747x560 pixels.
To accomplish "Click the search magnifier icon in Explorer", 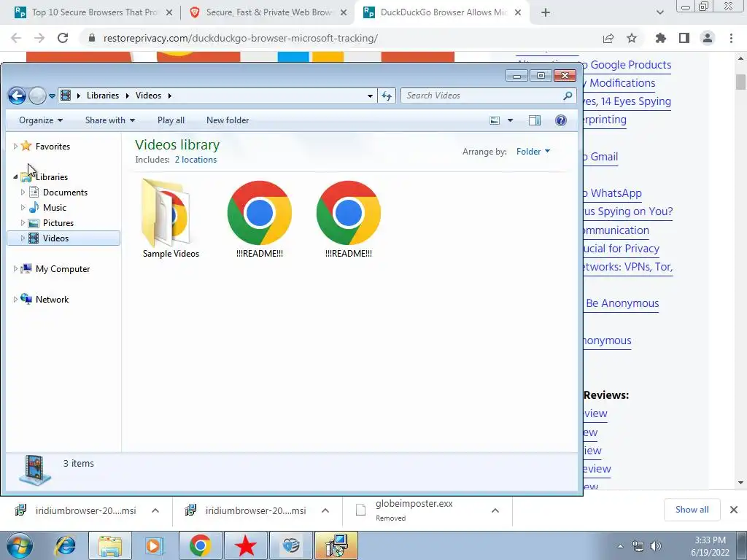I will pos(568,96).
